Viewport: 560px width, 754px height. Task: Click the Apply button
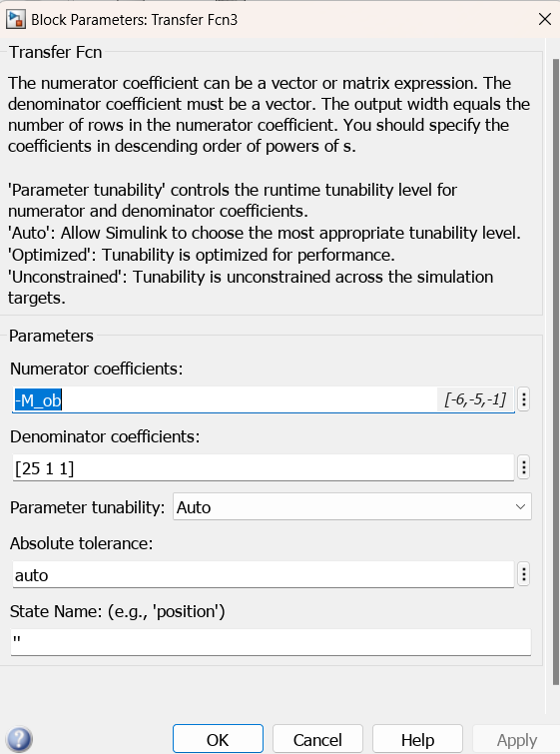(x=517, y=739)
